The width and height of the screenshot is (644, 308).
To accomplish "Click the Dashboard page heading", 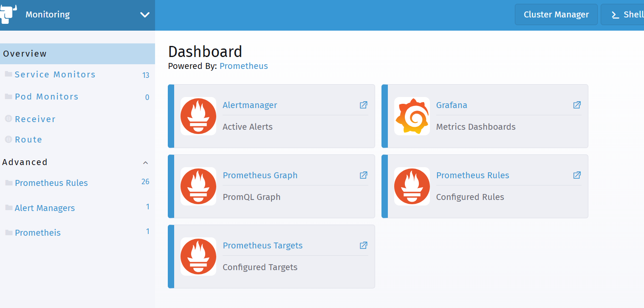I will (x=205, y=51).
